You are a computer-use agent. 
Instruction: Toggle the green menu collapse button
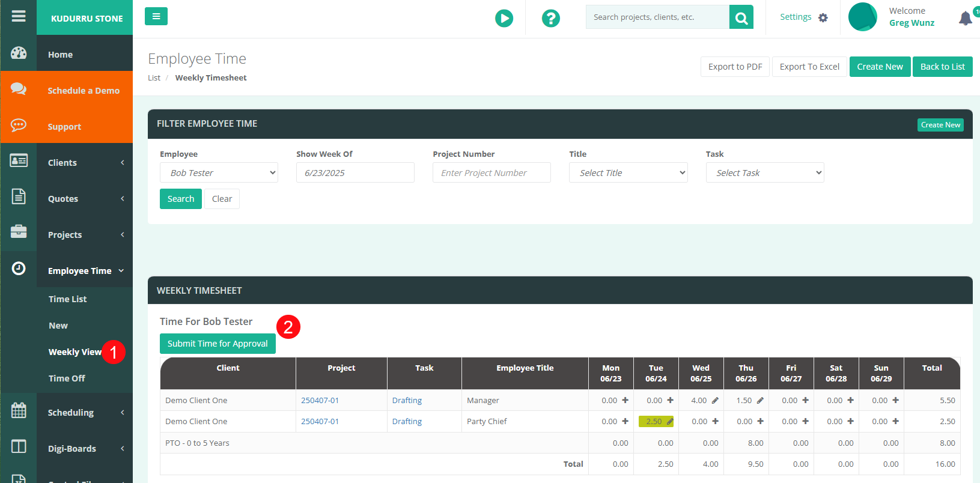pos(156,16)
